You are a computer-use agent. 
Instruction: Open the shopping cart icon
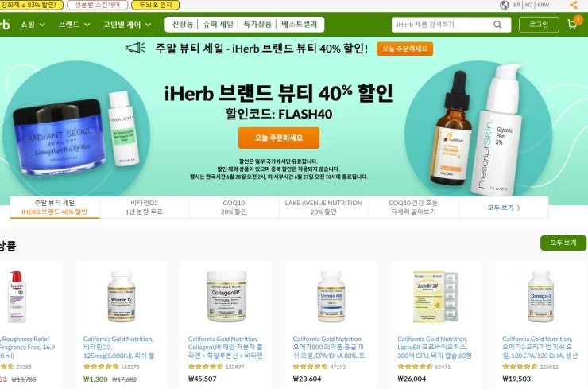point(574,23)
